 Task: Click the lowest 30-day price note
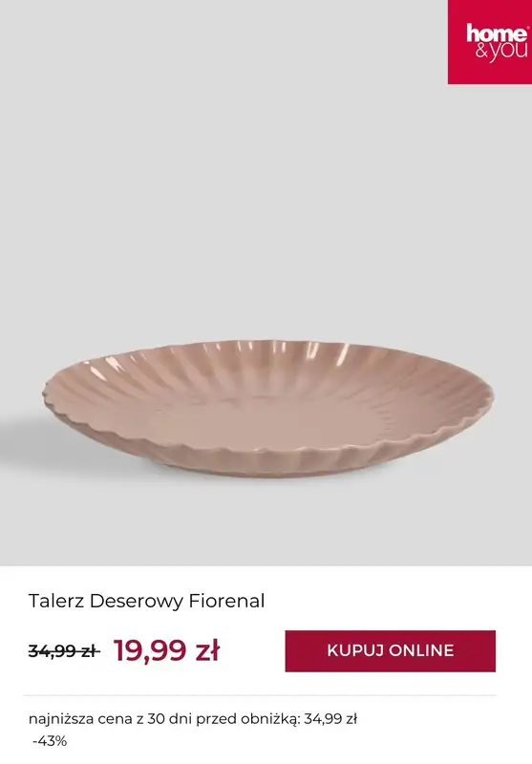pyautogui.click(x=192, y=719)
